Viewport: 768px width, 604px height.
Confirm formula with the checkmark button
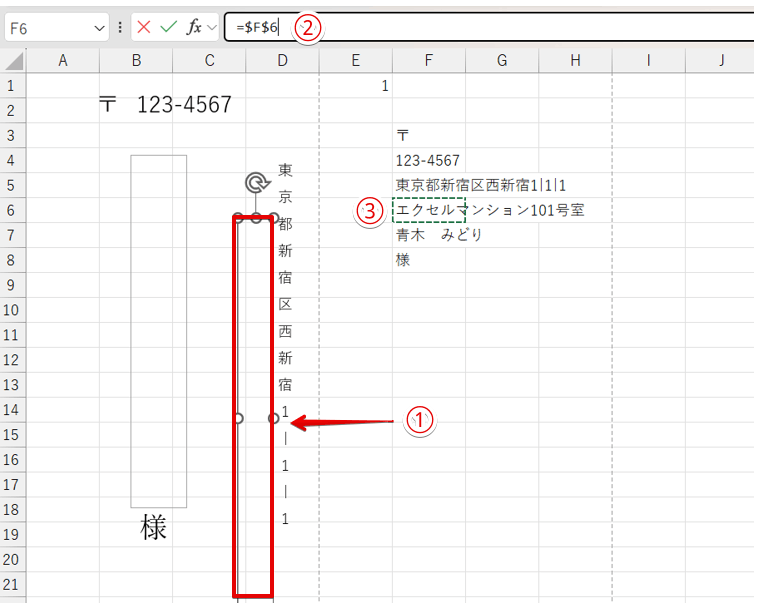(168, 27)
